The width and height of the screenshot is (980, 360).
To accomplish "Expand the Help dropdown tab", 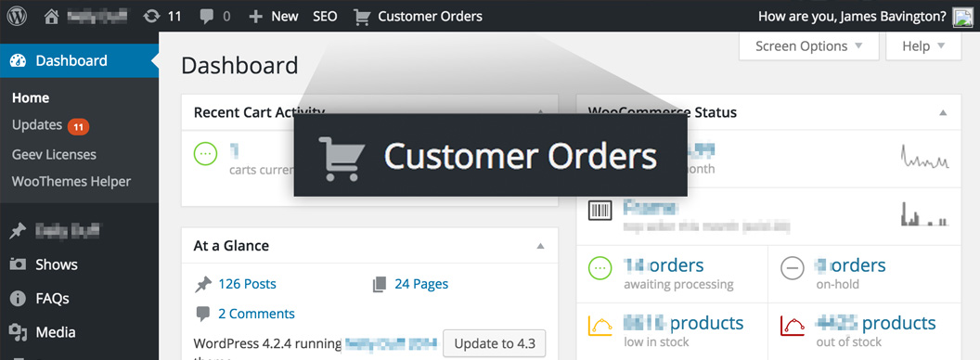I will pos(923,46).
